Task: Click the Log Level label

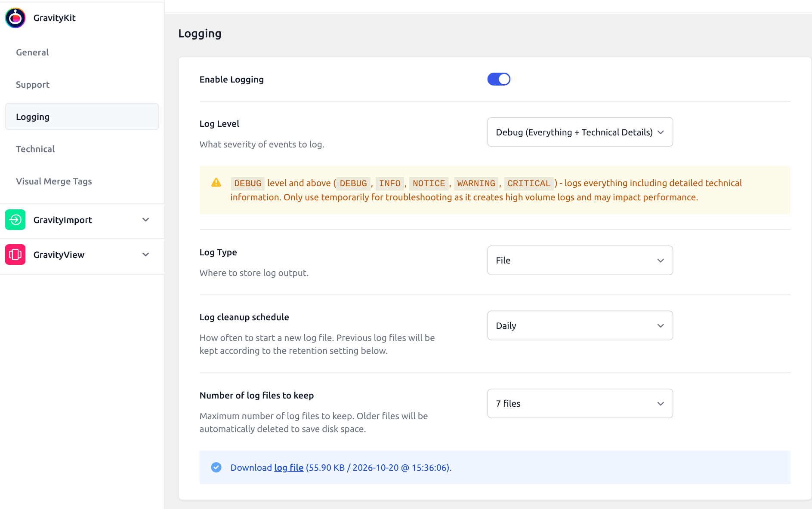Action: (219, 124)
